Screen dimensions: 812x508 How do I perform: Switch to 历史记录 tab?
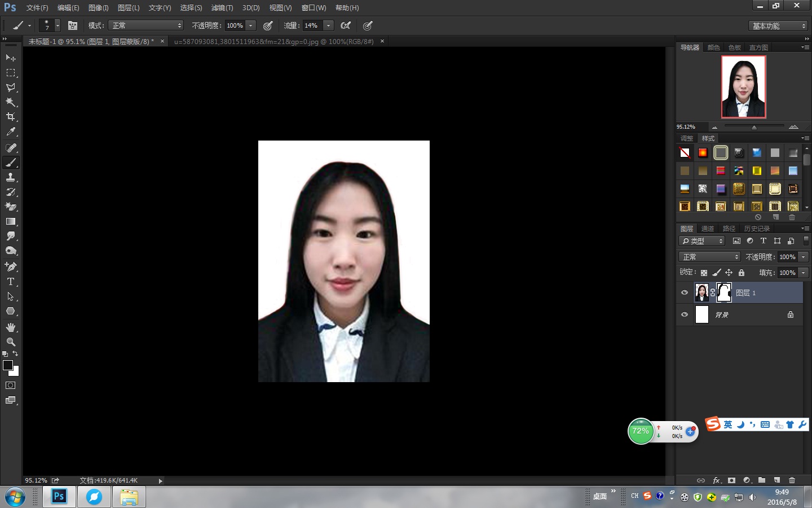pyautogui.click(x=757, y=229)
